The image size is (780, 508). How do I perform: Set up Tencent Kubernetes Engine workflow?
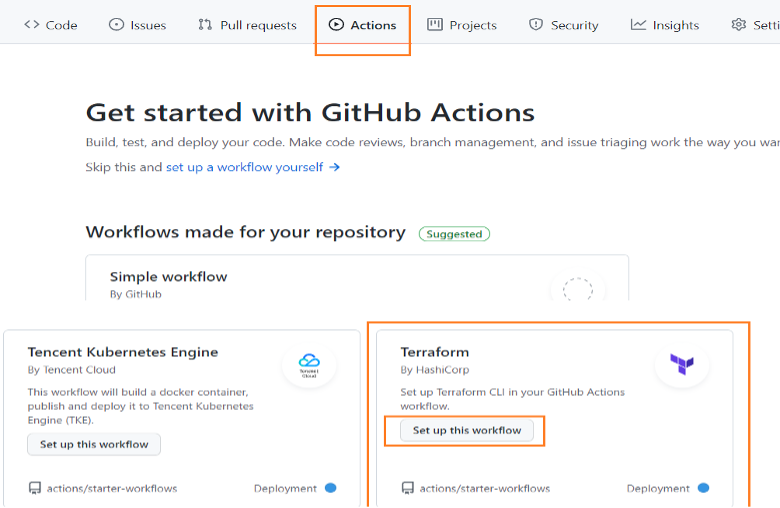94,444
